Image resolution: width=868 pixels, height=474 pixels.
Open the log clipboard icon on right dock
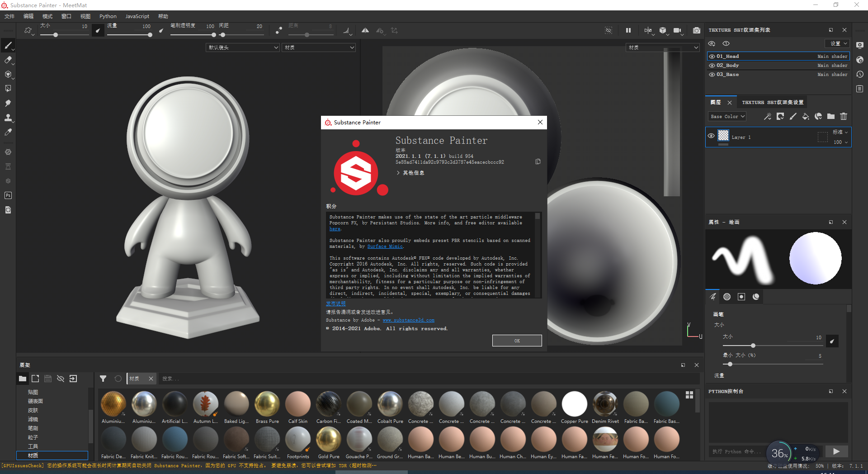coord(860,89)
